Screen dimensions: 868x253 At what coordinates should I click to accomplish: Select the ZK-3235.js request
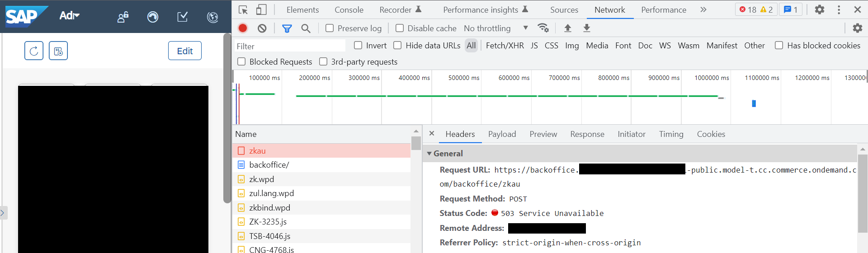point(321,222)
